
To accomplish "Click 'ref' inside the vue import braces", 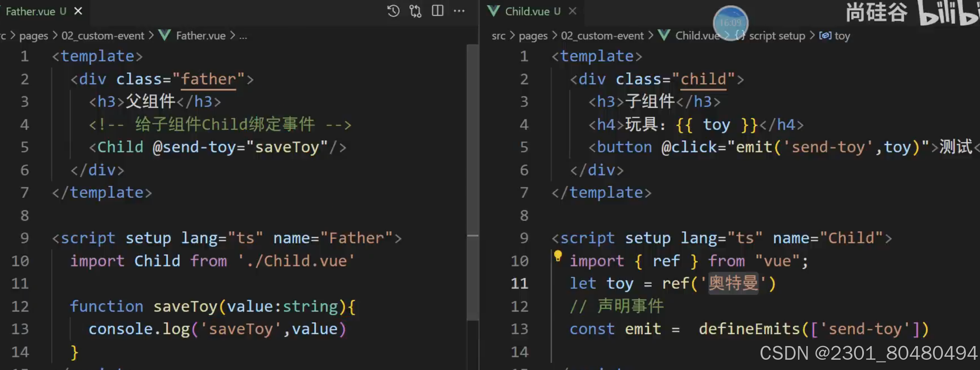I will (x=666, y=261).
